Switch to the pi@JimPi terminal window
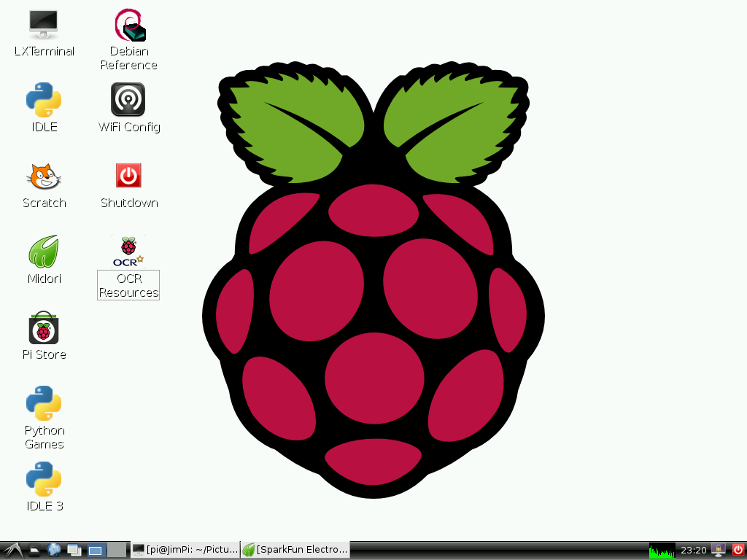 [x=185, y=549]
